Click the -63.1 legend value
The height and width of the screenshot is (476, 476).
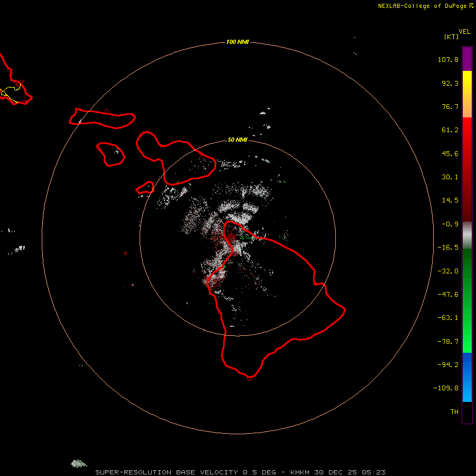(x=448, y=318)
